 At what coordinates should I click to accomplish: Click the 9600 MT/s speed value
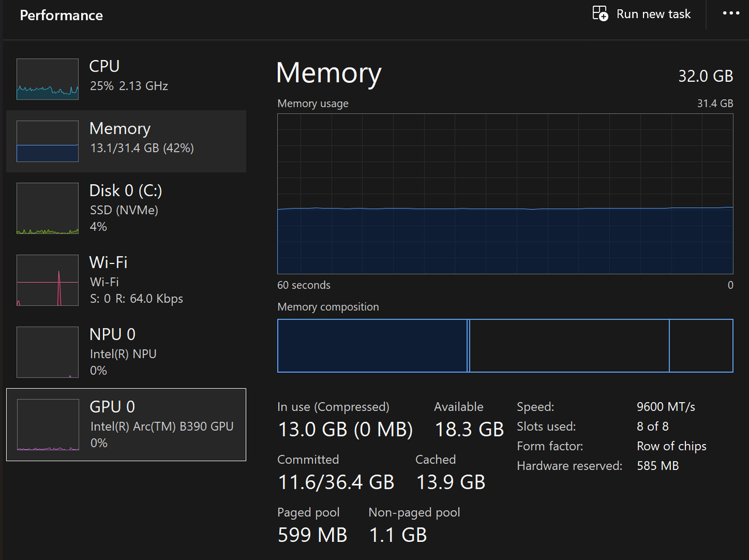[x=666, y=407]
